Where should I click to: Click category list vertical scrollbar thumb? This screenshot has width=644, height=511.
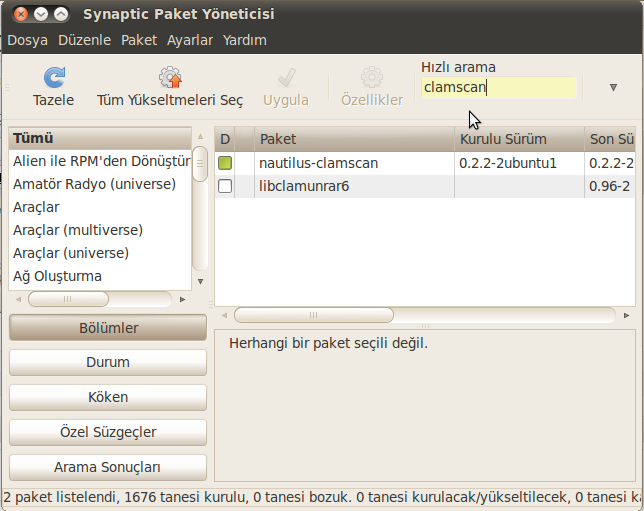(x=200, y=164)
